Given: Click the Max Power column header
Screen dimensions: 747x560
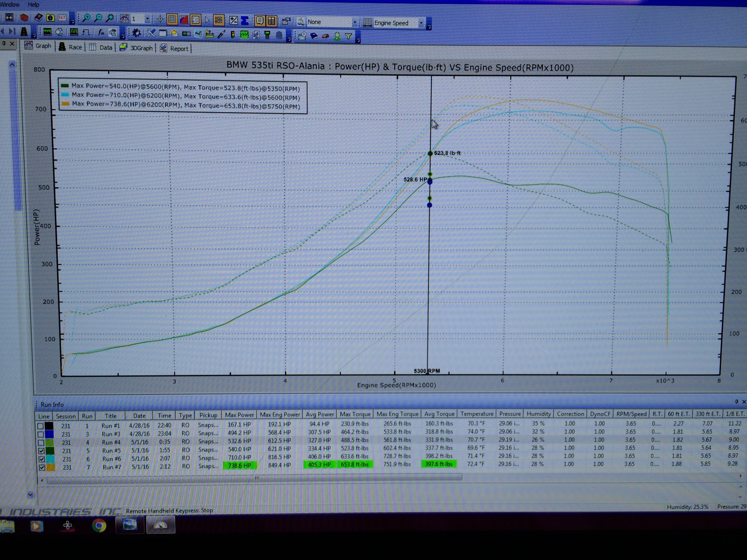Looking at the screenshot, I should point(239,415).
